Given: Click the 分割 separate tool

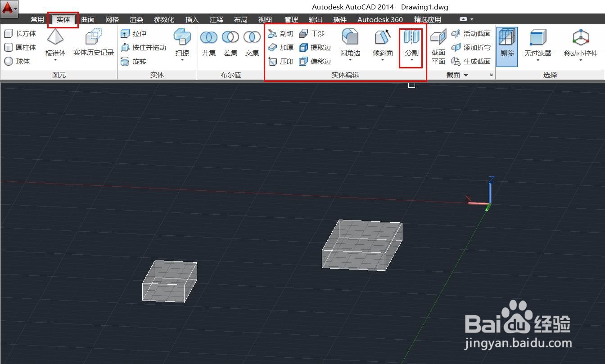Looking at the screenshot, I should point(411,42).
